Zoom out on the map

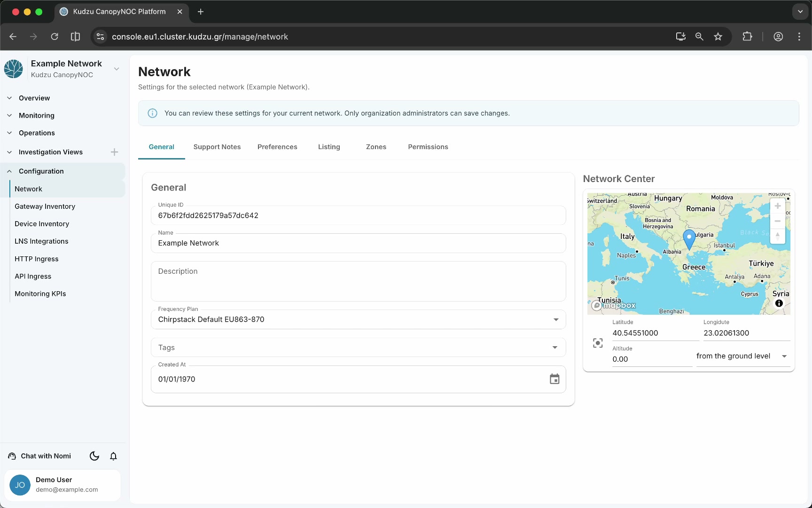778,221
